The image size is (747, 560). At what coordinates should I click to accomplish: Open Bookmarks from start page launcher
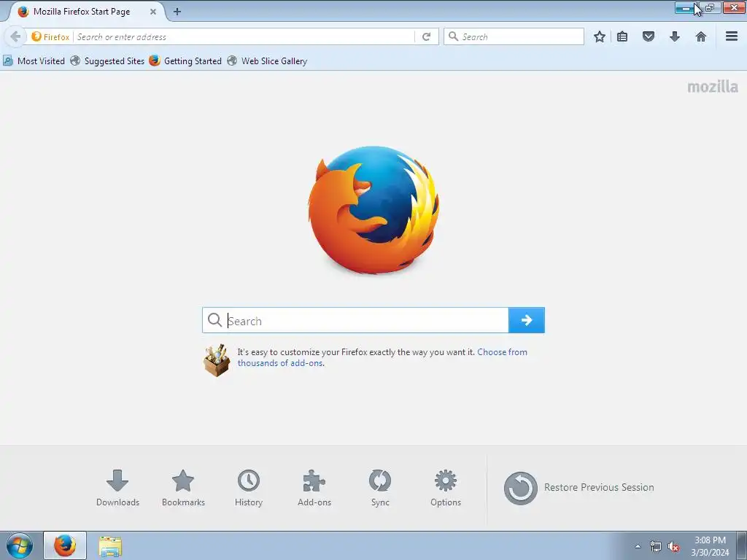coord(183,488)
